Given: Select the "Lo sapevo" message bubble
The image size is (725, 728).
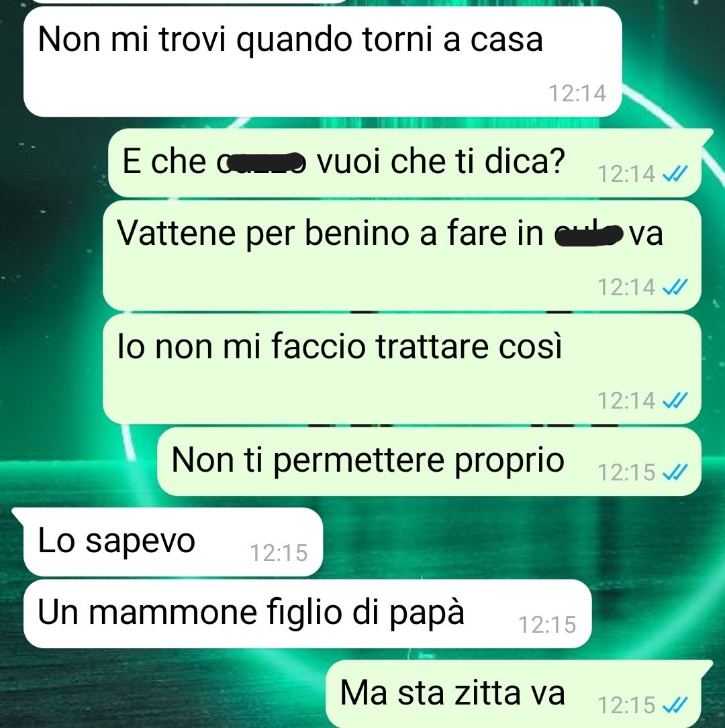Looking at the screenshot, I should pyautogui.click(x=173, y=542).
